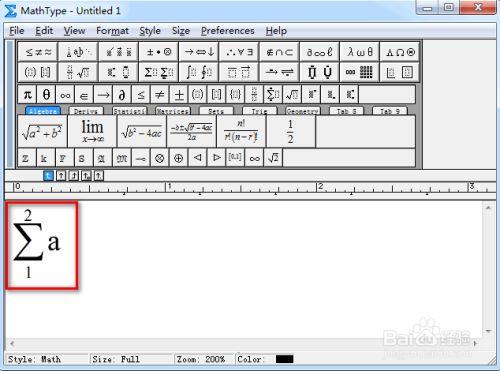Switch to the Matrices tab
The image size is (500, 371).
tap(173, 111)
